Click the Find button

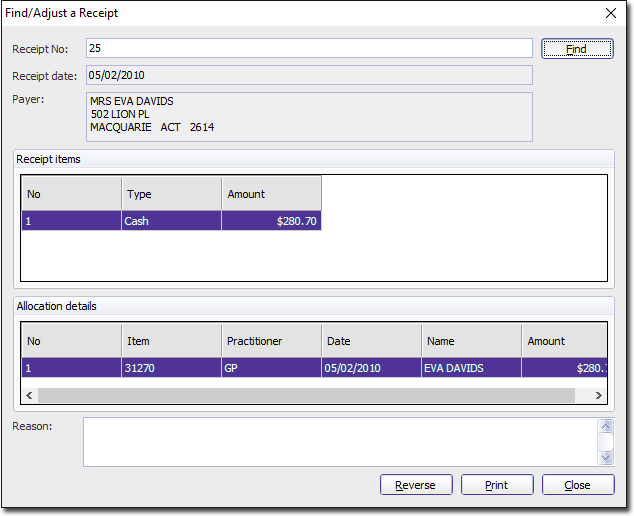pos(577,49)
